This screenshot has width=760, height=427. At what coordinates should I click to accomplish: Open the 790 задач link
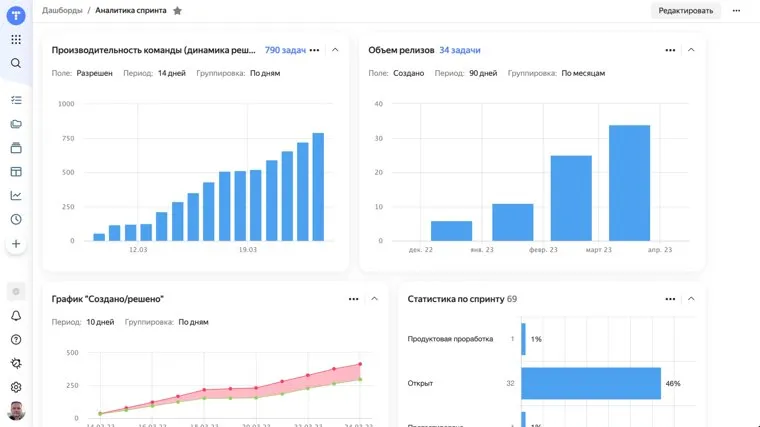coord(284,50)
